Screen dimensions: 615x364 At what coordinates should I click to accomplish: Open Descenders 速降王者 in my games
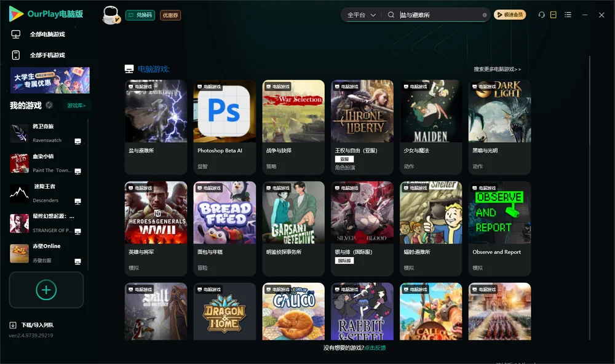pyautogui.click(x=45, y=193)
